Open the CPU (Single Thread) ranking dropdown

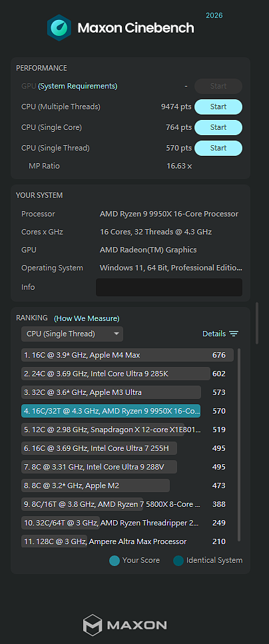point(73,334)
